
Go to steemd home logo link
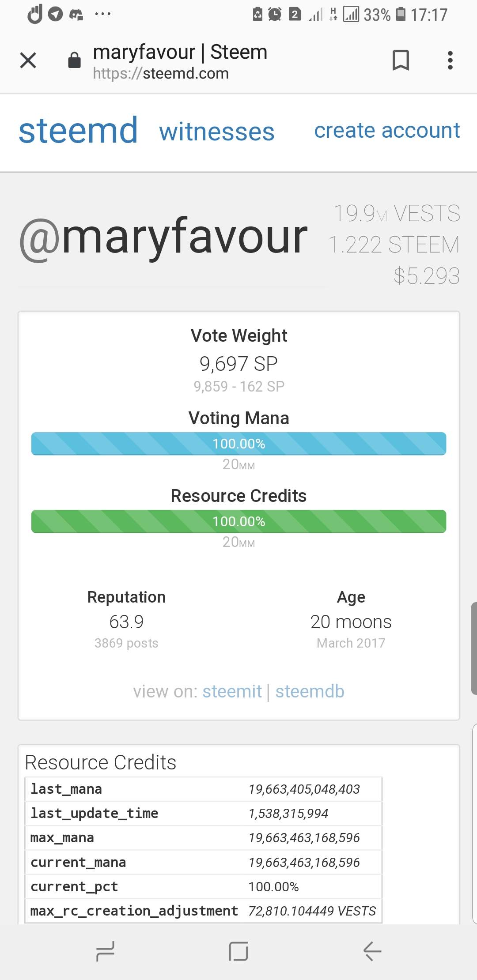pos(78,131)
